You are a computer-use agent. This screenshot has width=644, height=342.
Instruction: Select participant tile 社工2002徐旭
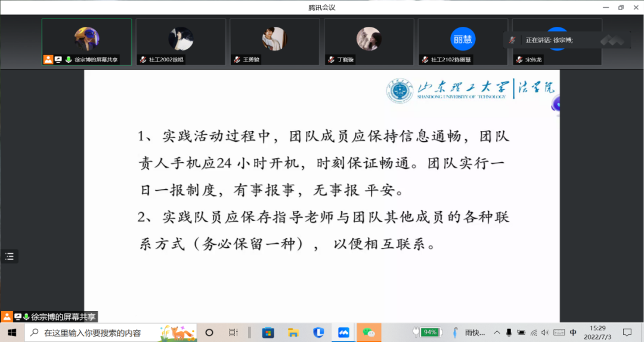pos(181,42)
